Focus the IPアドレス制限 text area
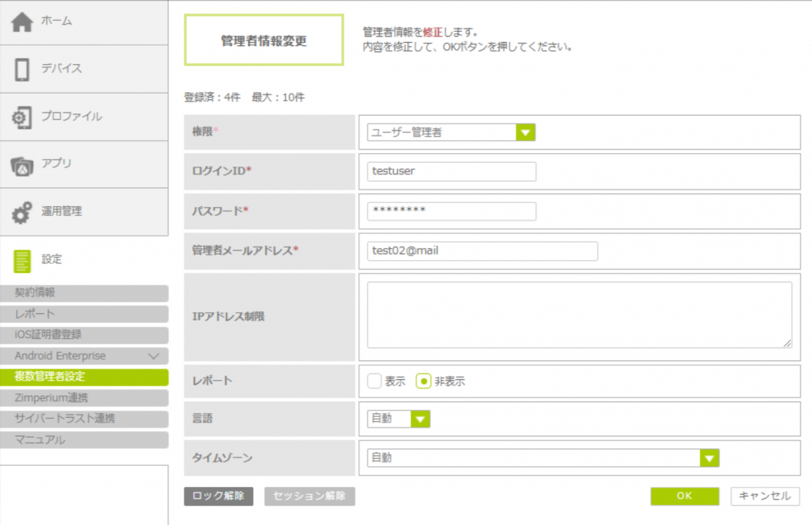This screenshot has width=812, height=525. click(x=579, y=314)
